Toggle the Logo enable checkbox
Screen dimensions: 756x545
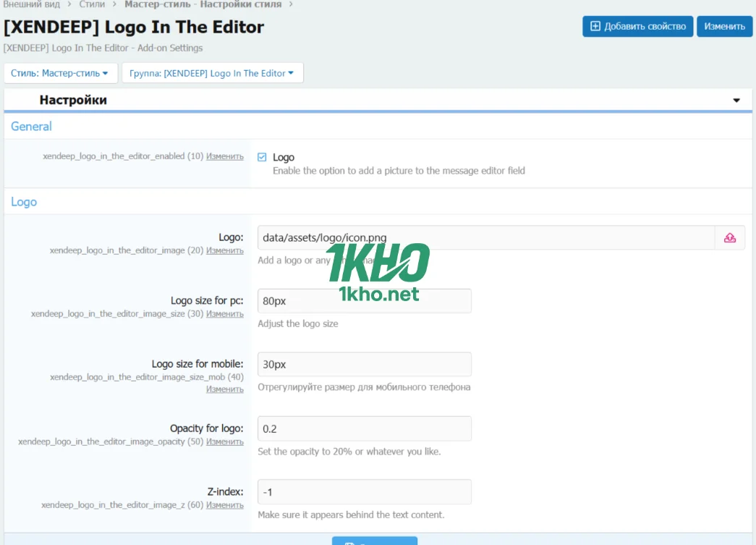[262, 157]
